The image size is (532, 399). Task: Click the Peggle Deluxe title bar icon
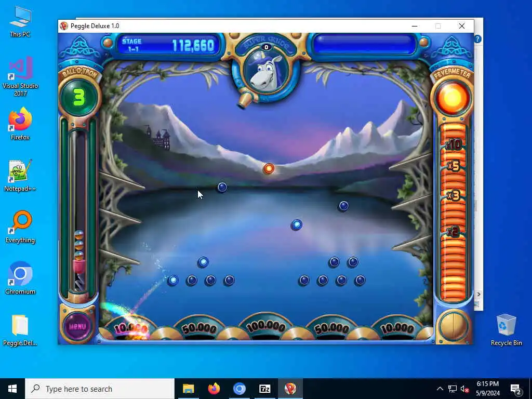pos(64,26)
